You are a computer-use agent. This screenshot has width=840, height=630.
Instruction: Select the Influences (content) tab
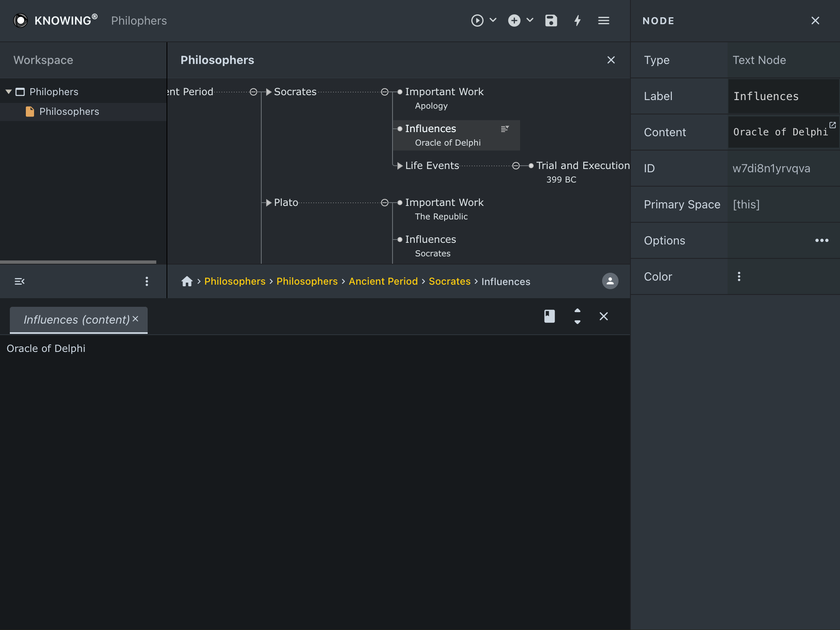coord(76,320)
